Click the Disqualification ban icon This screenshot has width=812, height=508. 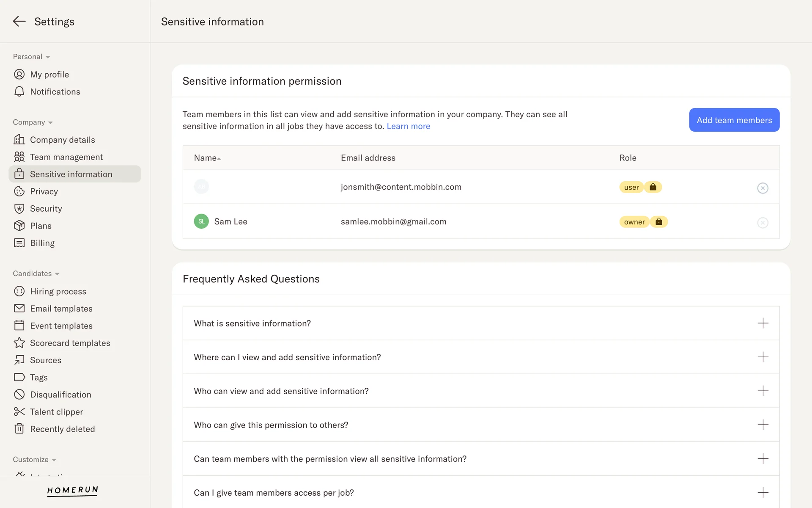pyautogui.click(x=19, y=395)
